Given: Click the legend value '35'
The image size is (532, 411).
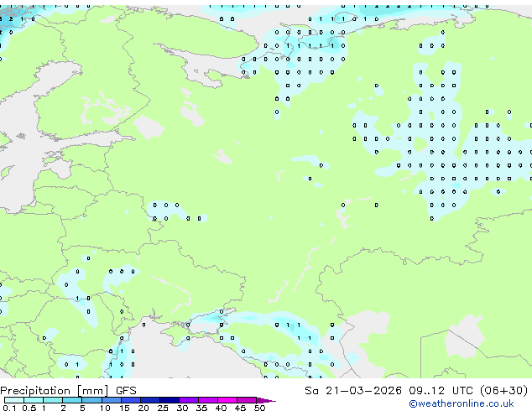Looking at the screenshot, I should point(201,408).
